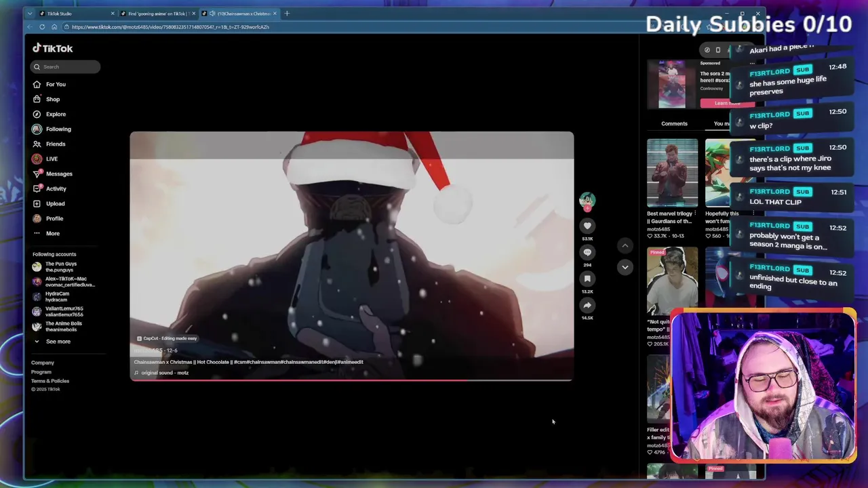Open Messages in the sidebar
This screenshot has width=868, height=488.
(59, 174)
